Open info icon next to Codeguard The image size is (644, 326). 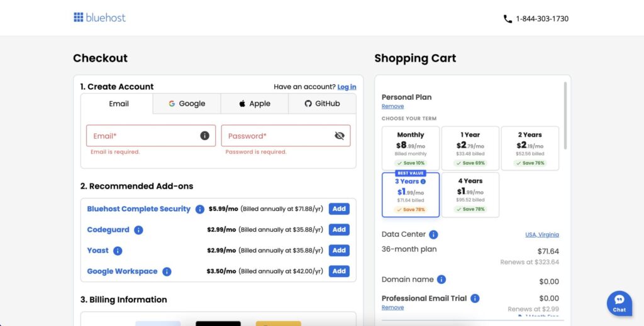(x=138, y=230)
